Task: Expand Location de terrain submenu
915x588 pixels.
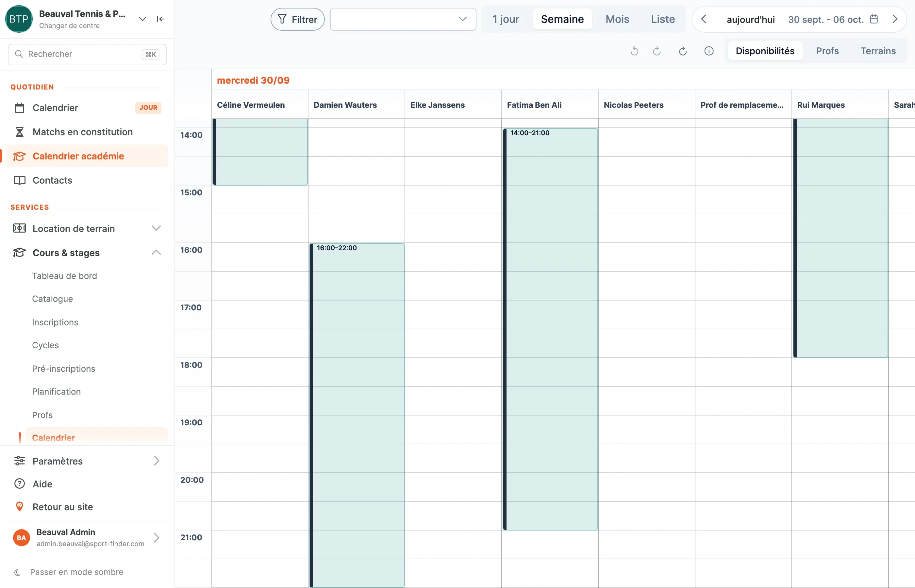Action: coord(156,228)
